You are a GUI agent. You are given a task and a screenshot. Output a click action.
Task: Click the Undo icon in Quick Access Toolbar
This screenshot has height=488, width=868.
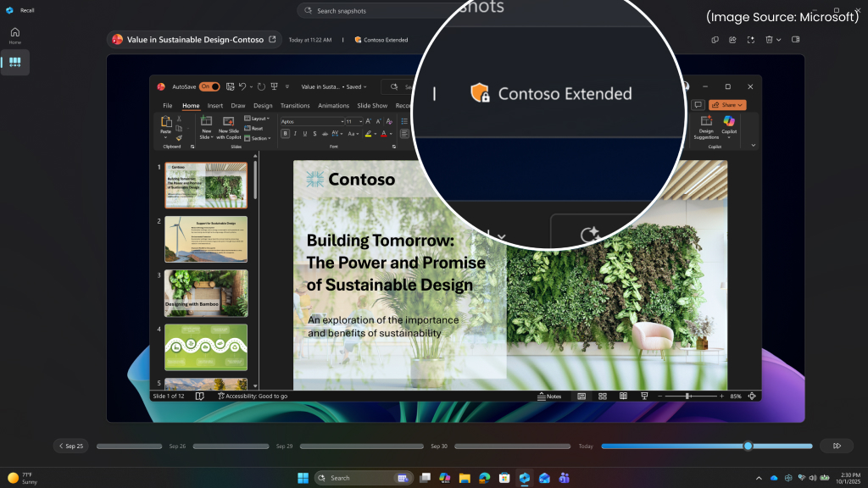click(242, 86)
